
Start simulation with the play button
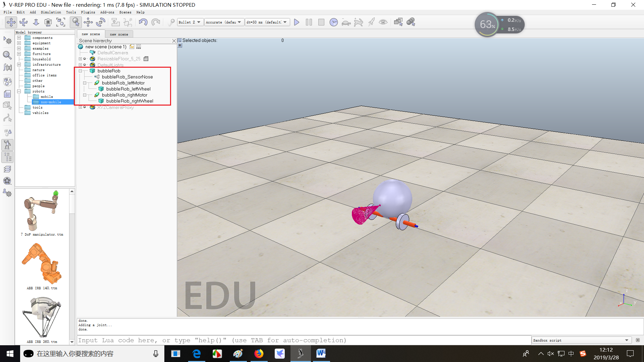pyautogui.click(x=297, y=22)
